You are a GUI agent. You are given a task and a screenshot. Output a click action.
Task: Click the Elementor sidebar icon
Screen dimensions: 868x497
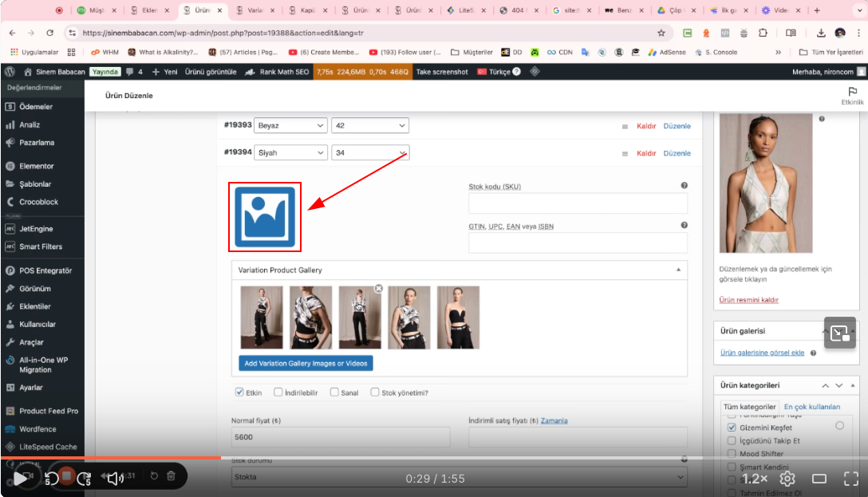(x=10, y=166)
